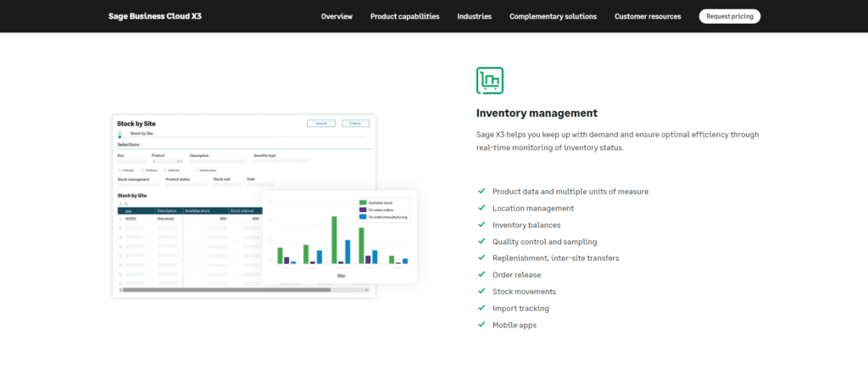Open Complementary solutions in the navigation
The width and height of the screenshot is (868, 368).
click(x=553, y=16)
